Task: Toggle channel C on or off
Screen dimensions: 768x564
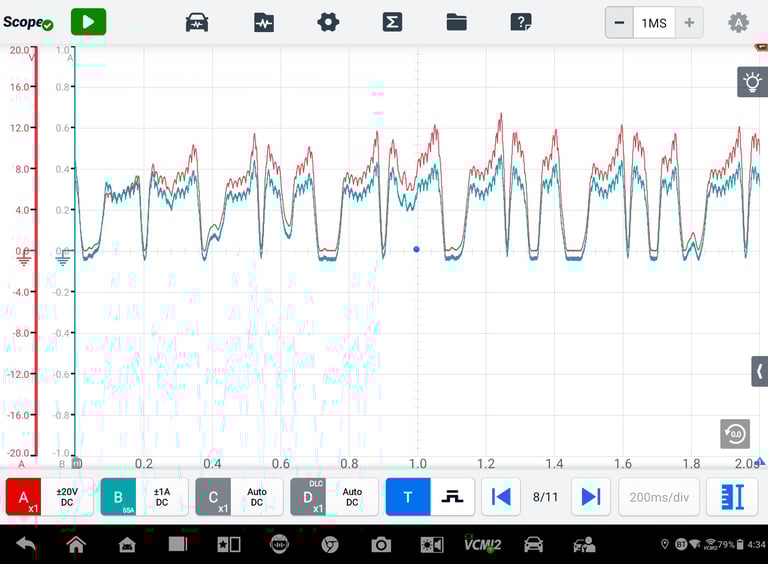Action: [213, 497]
